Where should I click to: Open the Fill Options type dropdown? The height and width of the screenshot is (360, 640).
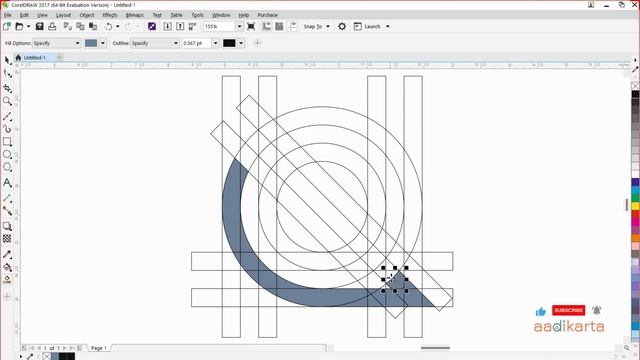coord(57,43)
